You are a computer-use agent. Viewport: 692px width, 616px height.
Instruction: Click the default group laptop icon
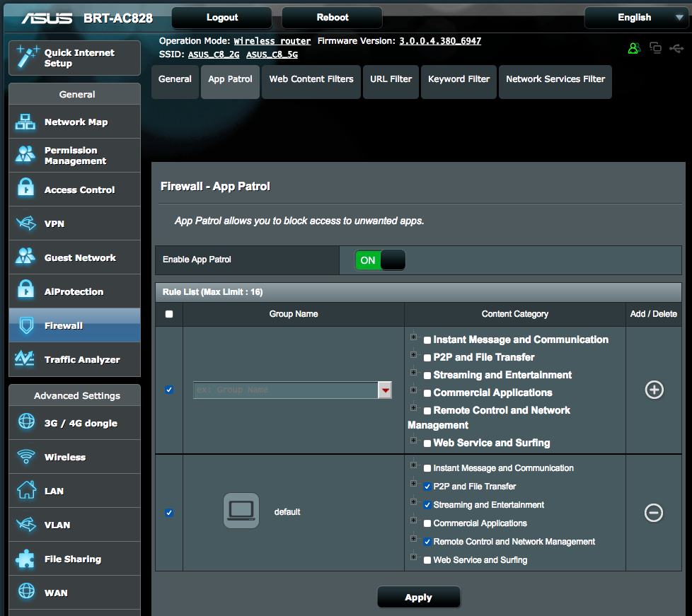pyautogui.click(x=241, y=511)
